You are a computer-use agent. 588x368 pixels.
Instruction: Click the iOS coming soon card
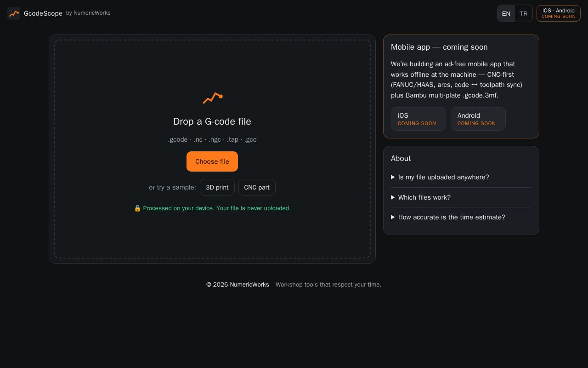click(x=418, y=119)
